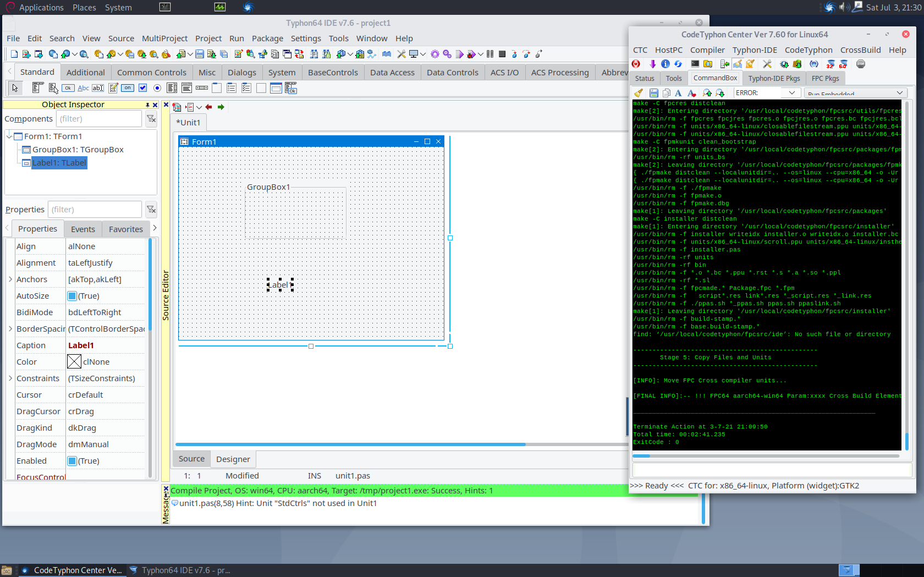Click the purple download arrow icon in CodeTyphon Center

coord(653,64)
